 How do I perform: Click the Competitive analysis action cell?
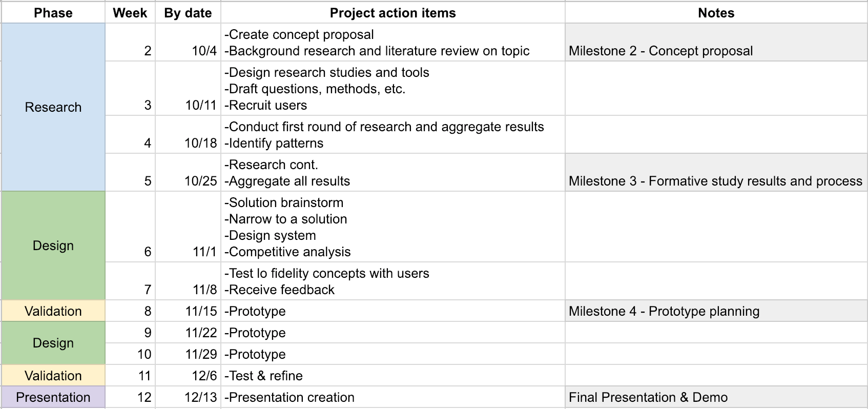tap(393, 227)
